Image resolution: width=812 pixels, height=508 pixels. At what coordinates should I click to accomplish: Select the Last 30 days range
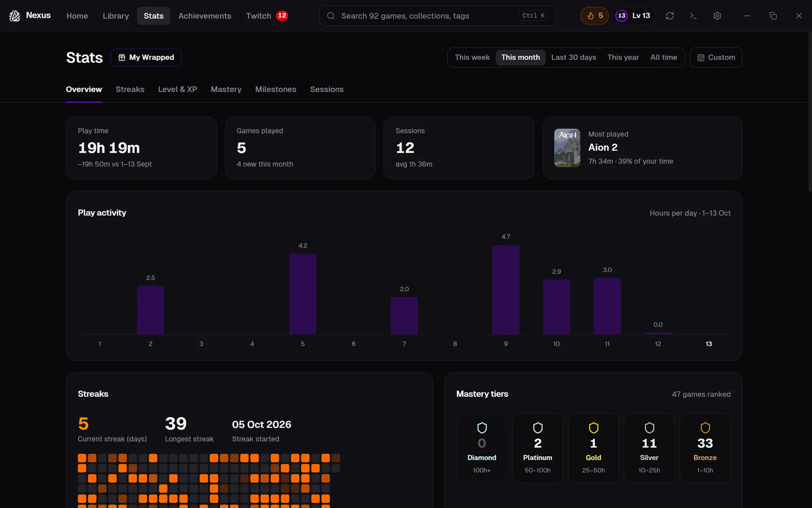574,57
